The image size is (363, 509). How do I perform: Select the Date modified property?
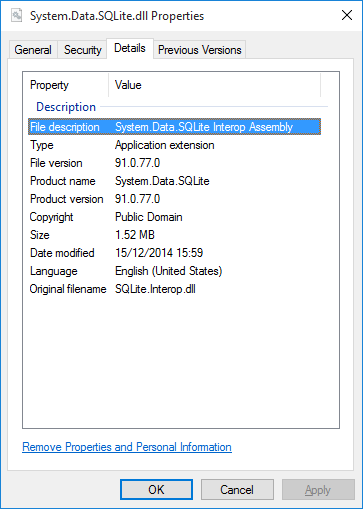pyautogui.click(x=62, y=253)
